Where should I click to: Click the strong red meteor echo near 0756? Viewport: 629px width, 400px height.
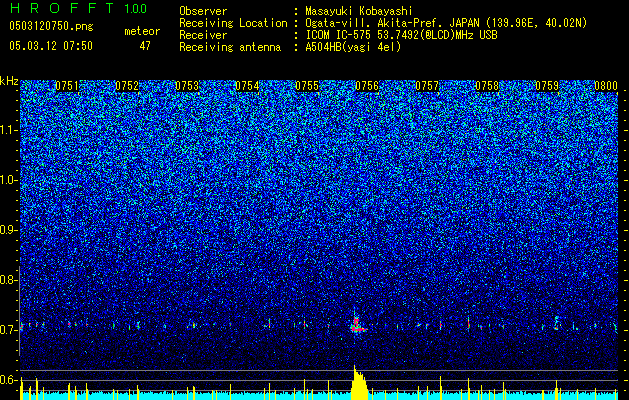pyautogui.click(x=357, y=324)
